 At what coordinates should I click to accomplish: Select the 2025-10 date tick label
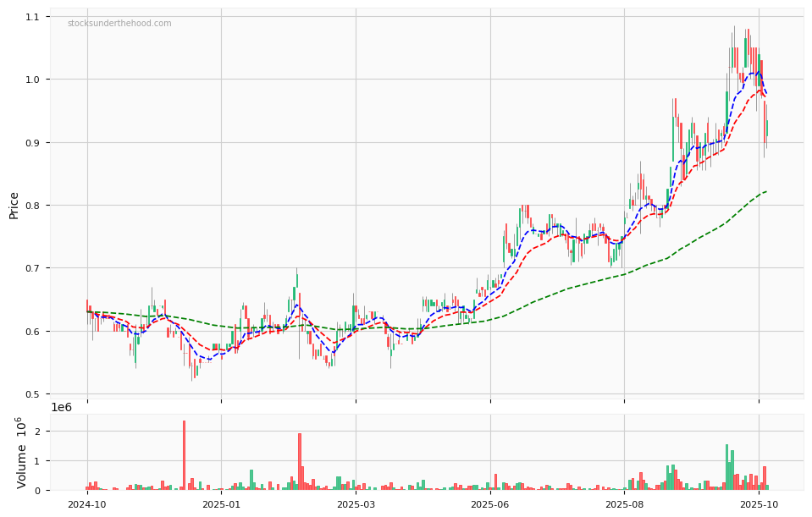pos(759,504)
